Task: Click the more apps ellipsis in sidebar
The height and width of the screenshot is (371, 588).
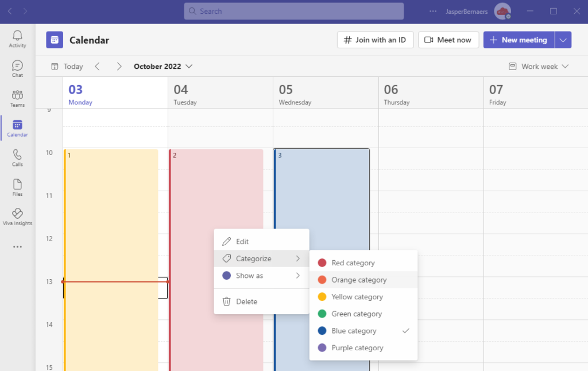Action: click(17, 246)
